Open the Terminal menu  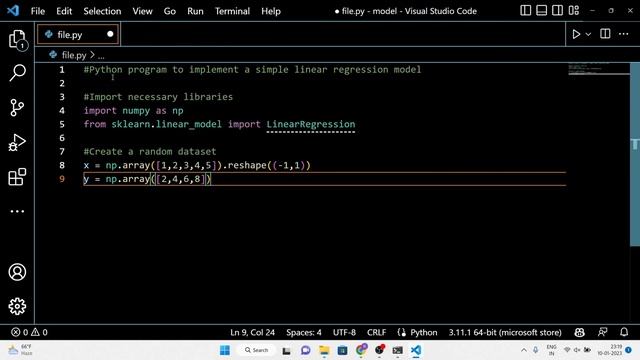[232, 11]
